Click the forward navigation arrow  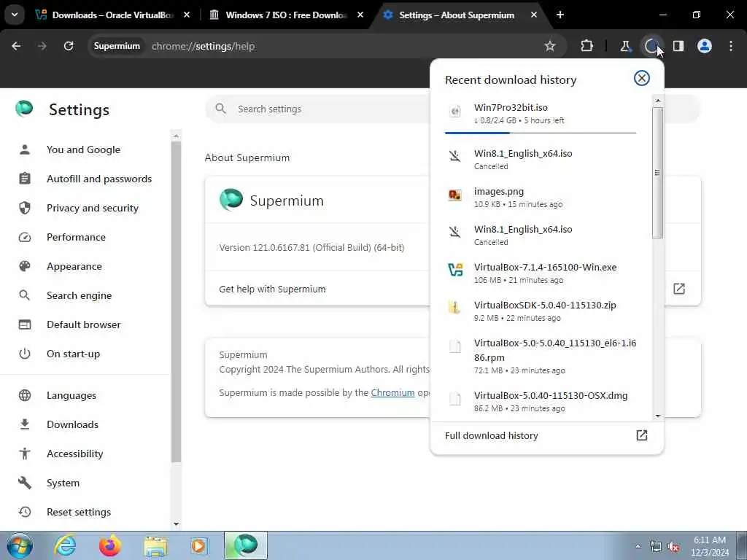(x=42, y=46)
